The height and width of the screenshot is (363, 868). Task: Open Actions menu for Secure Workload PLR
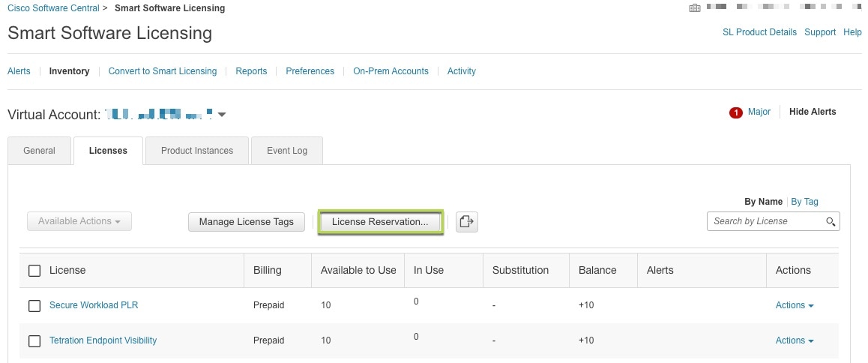click(795, 305)
